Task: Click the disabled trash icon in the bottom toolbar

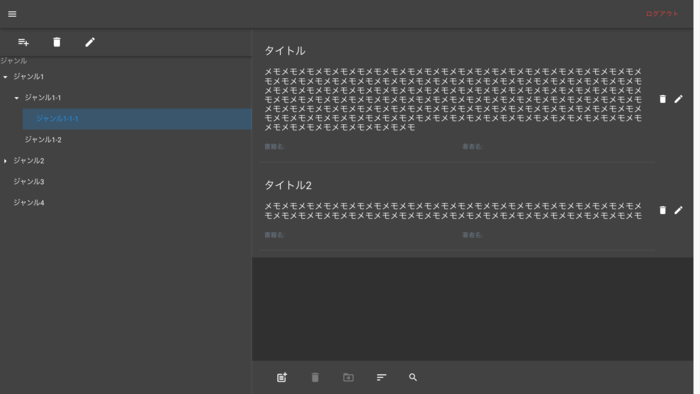Action: [315, 377]
